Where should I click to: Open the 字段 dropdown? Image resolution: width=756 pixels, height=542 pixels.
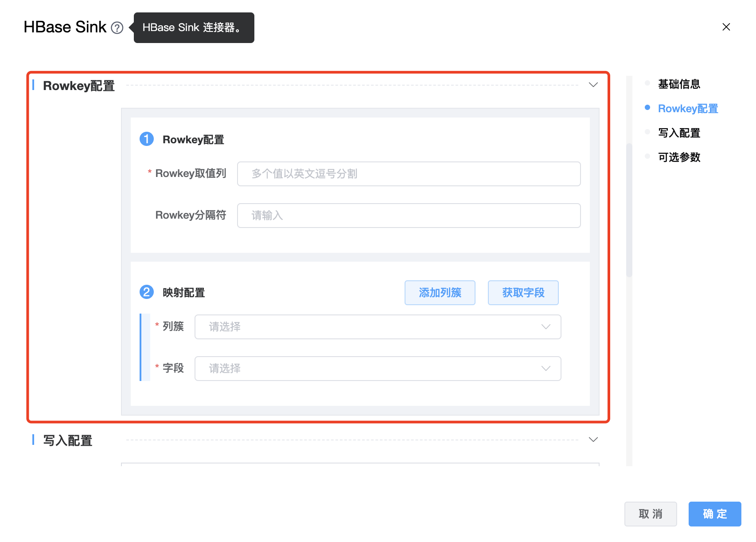click(x=378, y=369)
